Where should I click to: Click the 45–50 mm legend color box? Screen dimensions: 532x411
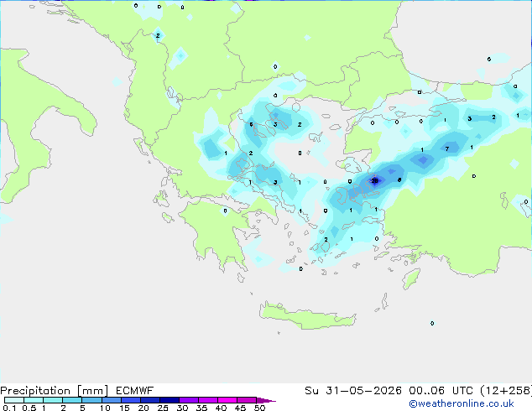pyautogui.click(x=247, y=400)
